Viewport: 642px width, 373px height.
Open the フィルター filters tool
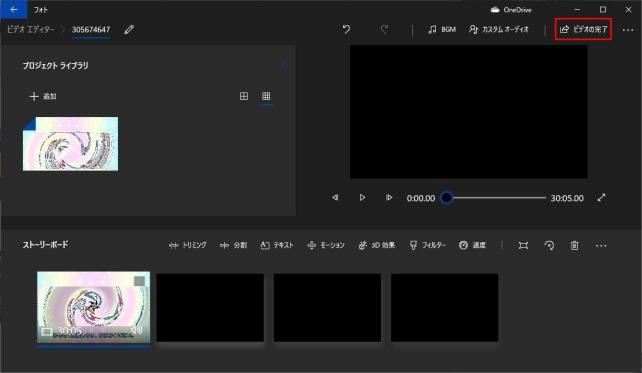[x=427, y=245]
